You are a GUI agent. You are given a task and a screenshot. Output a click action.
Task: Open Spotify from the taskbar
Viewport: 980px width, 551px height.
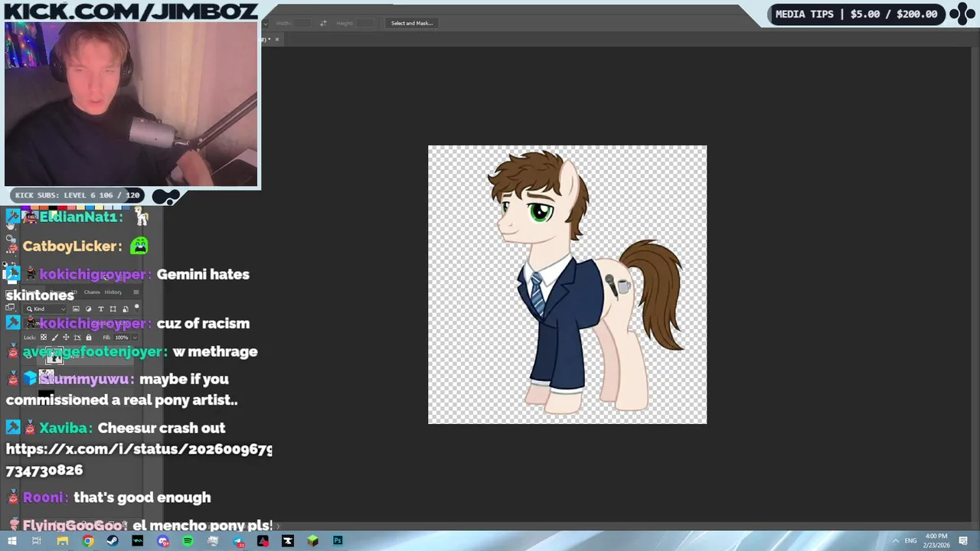[188, 541]
